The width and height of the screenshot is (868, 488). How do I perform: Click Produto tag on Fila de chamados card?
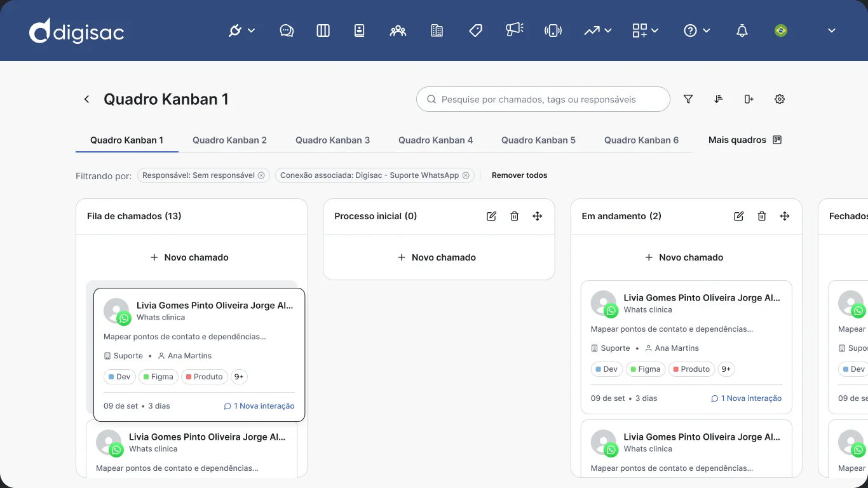click(205, 377)
